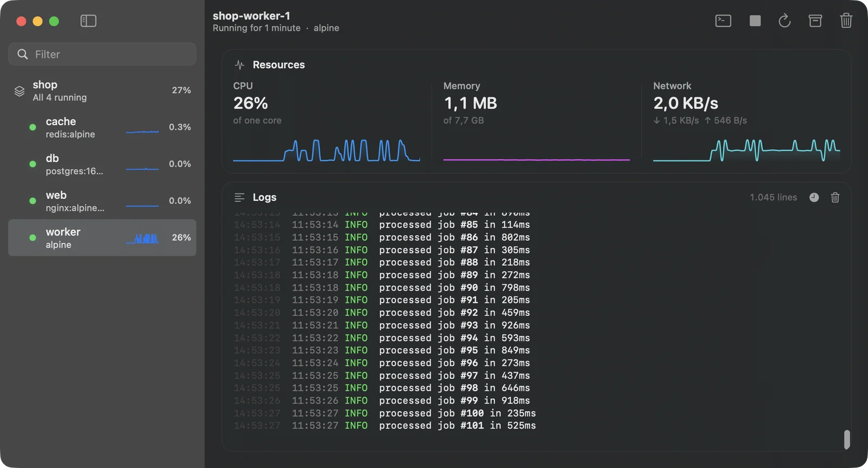Click the Resources section heading
The width and height of the screenshot is (868, 468).
click(279, 65)
